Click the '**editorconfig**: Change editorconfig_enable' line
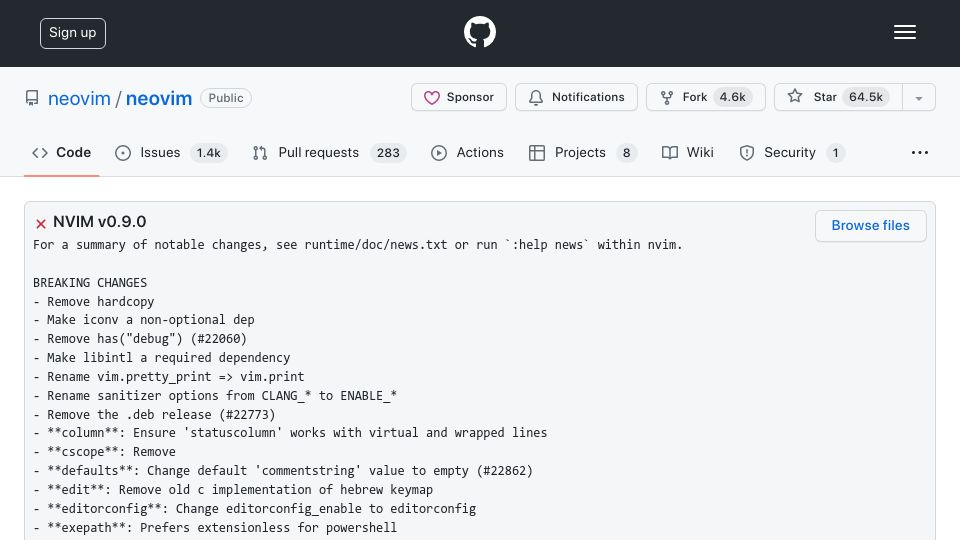The width and height of the screenshot is (960, 540). (x=255, y=509)
